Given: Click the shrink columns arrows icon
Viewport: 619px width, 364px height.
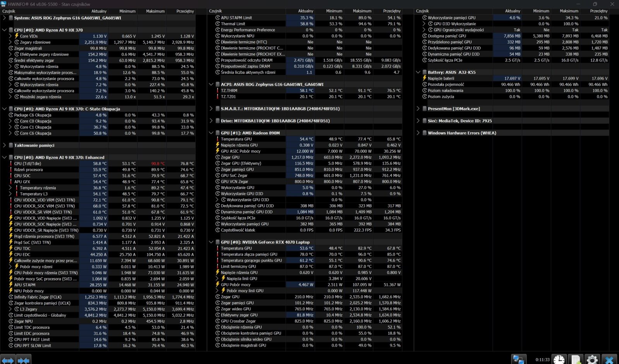Looking at the screenshot, I should 23,360.
